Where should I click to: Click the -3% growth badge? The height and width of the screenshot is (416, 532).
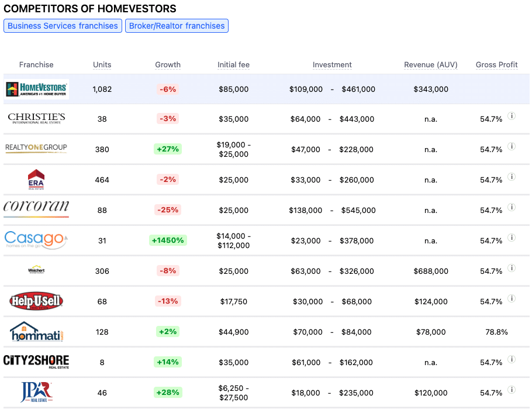[168, 119]
